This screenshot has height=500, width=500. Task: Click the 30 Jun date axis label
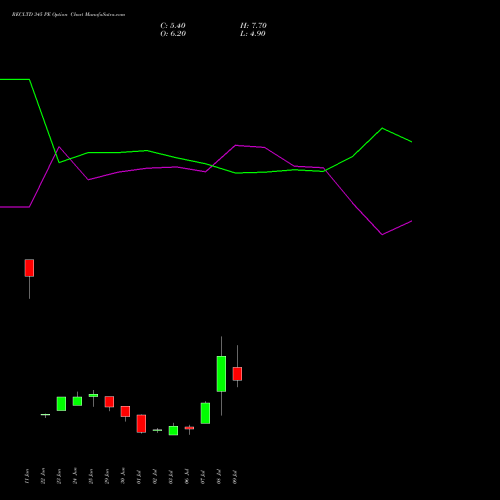123,476
